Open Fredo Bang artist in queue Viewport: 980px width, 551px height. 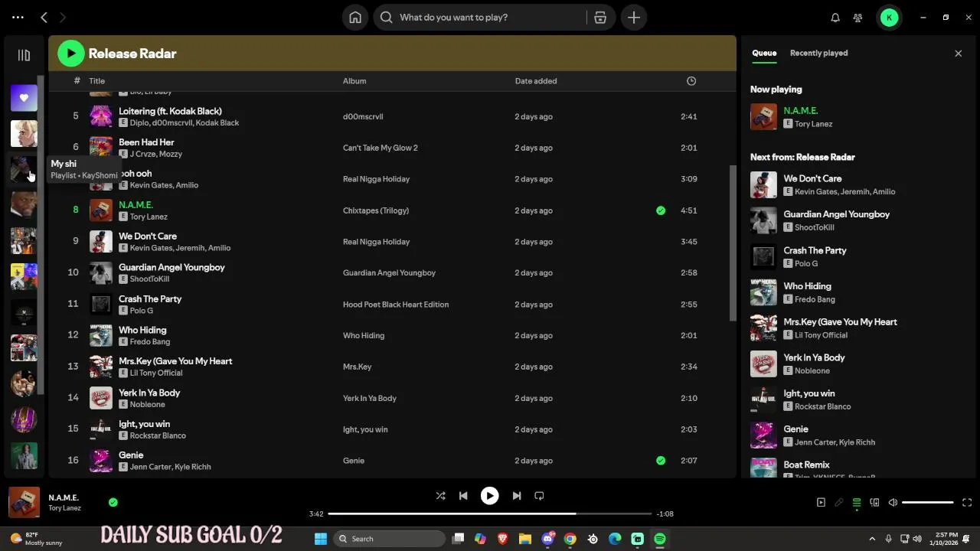tap(815, 299)
